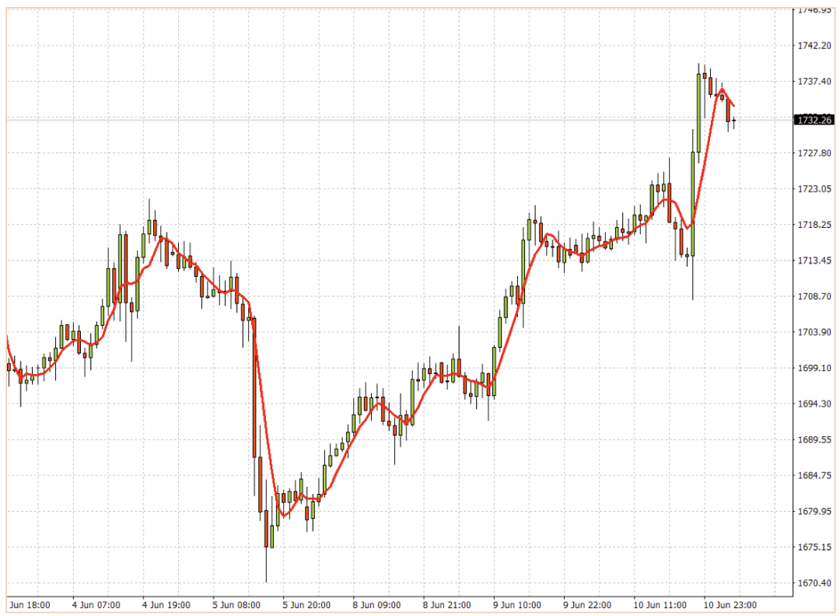Click the 1684.75 price axis label
The image size is (840, 616).
click(815, 476)
